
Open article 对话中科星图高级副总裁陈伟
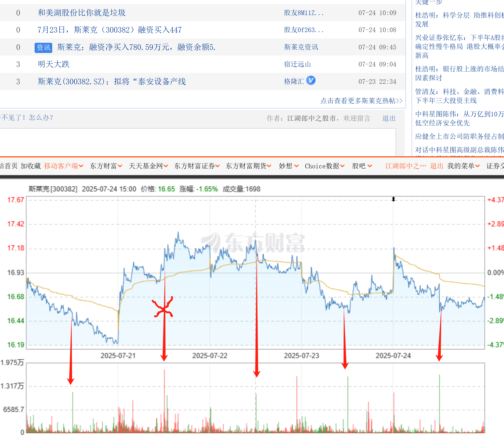pyautogui.click(x=459, y=150)
